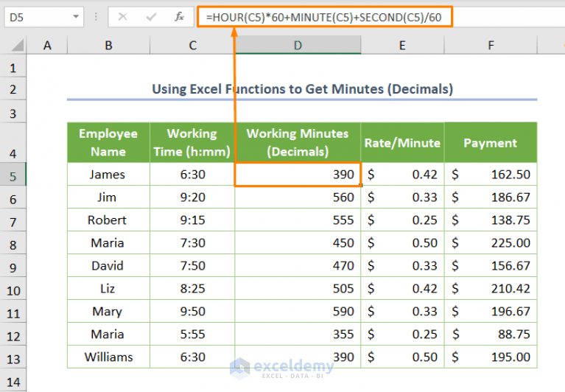Click the Select All corner triangle
The height and width of the screenshot is (392, 565).
tap(17, 46)
